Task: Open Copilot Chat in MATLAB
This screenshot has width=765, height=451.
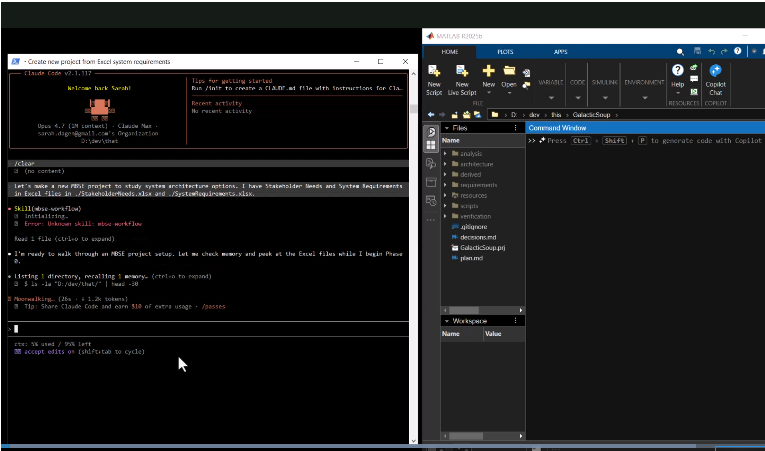Action: coord(715,71)
